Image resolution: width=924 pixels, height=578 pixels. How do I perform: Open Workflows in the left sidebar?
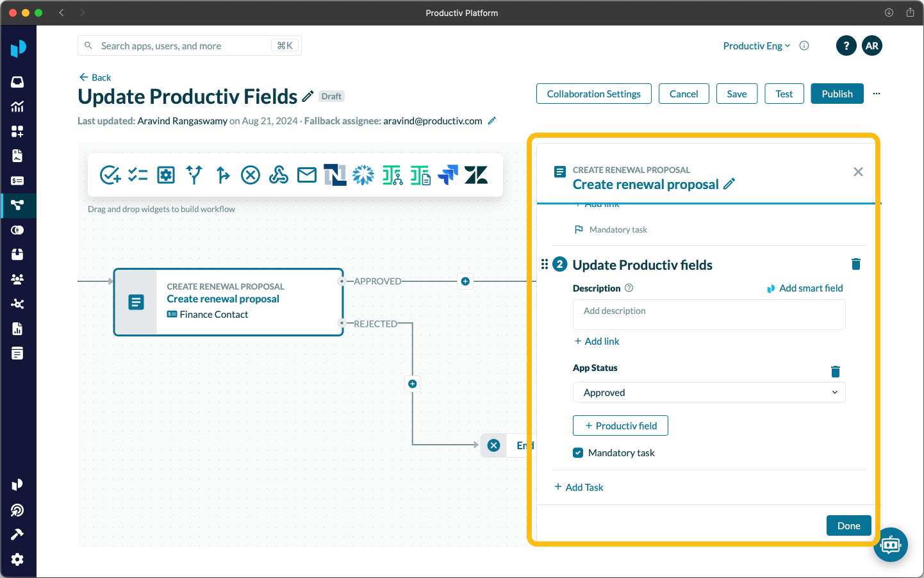17,205
